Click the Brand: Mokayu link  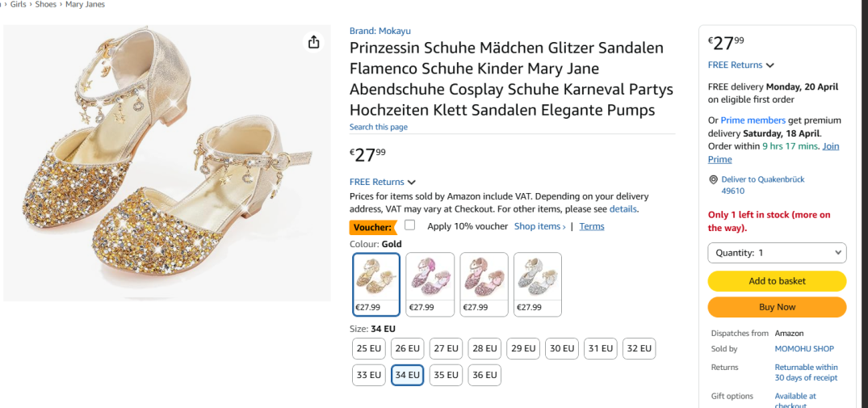click(x=379, y=31)
